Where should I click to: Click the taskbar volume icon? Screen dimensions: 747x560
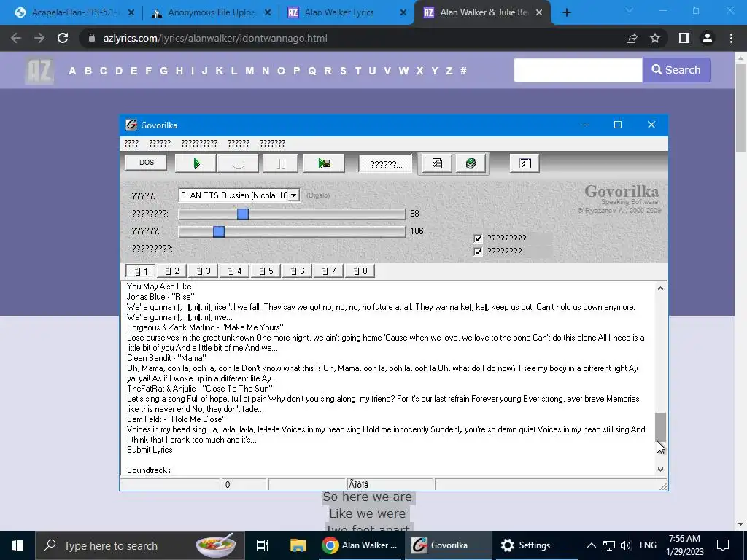point(626,545)
